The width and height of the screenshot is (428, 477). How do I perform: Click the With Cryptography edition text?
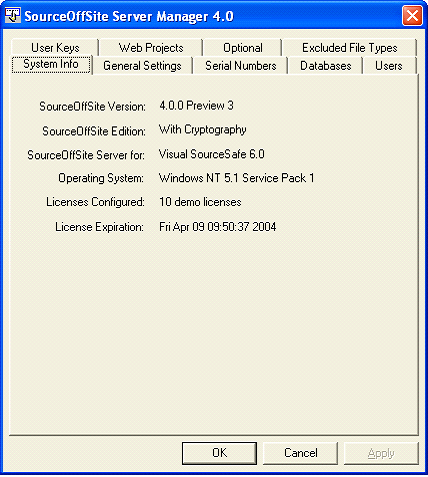coord(203,130)
